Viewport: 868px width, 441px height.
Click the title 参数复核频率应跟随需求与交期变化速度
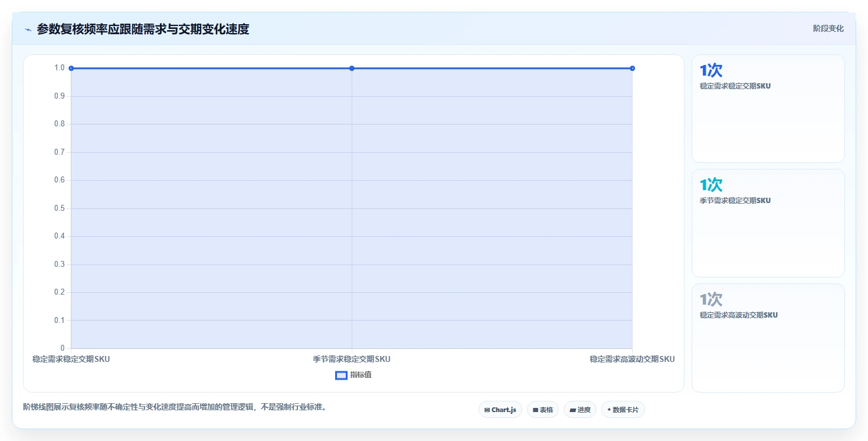[x=143, y=29]
